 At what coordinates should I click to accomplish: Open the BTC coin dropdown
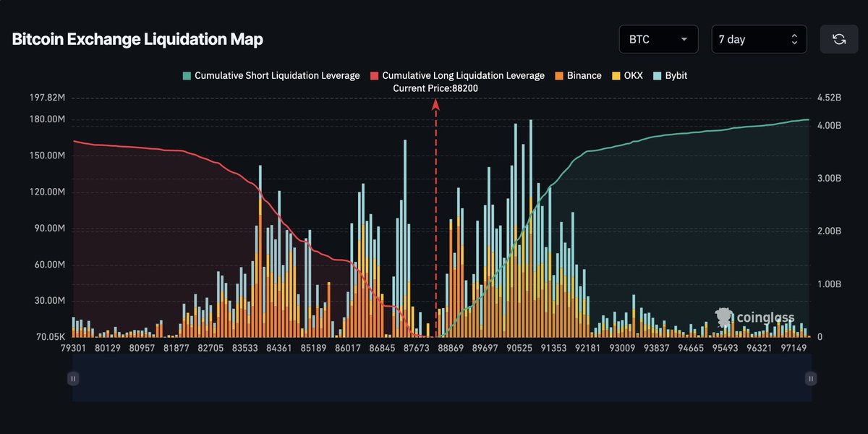click(x=658, y=39)
